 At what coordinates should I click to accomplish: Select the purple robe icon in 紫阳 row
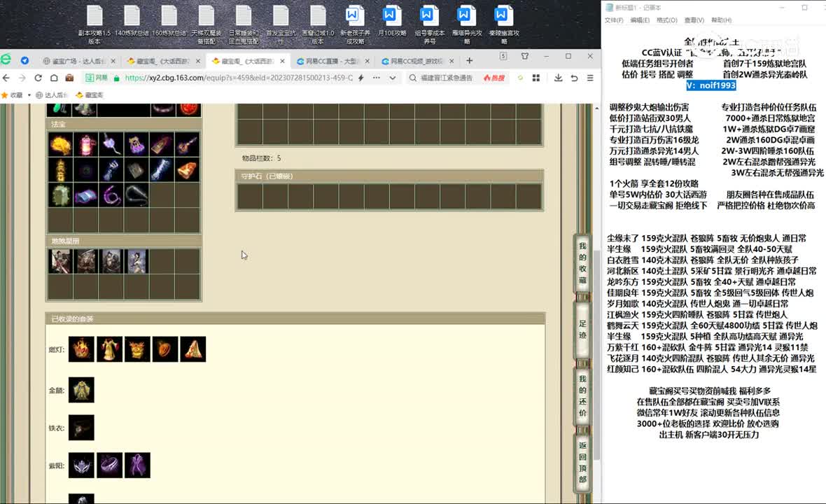(137, 465)
